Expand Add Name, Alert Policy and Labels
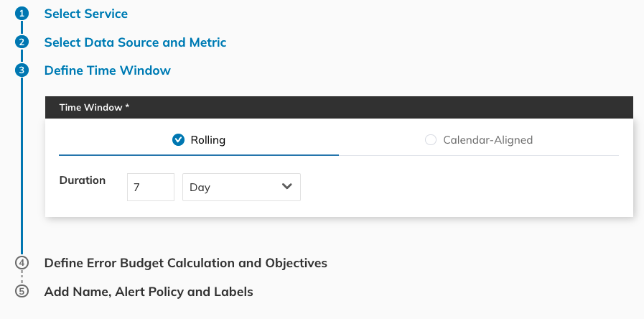Viewport: 644px width, 319px height. pos(149,292)
